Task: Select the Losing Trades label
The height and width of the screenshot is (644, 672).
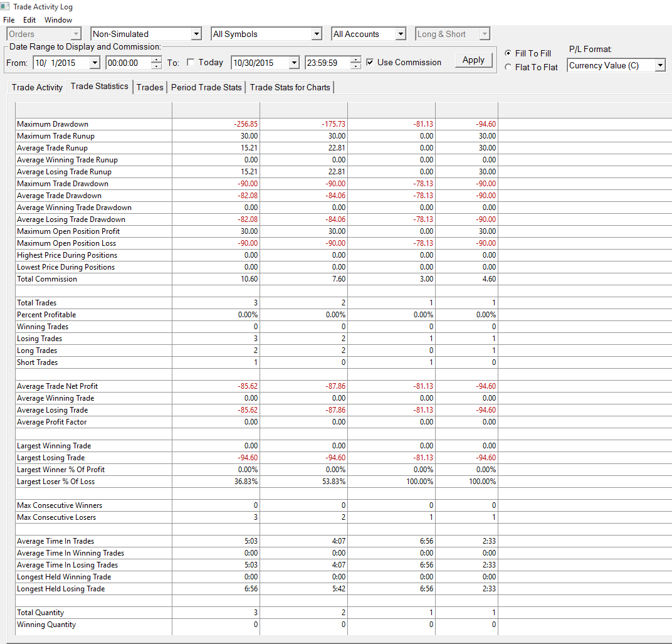Action: point(39,339)
